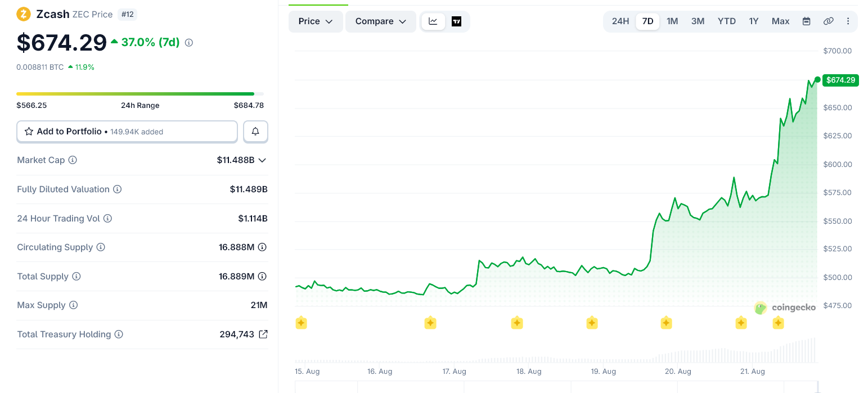
Task: Click the 21. Aug axis label
Action: pyautogui.click(x=752, y=372)
